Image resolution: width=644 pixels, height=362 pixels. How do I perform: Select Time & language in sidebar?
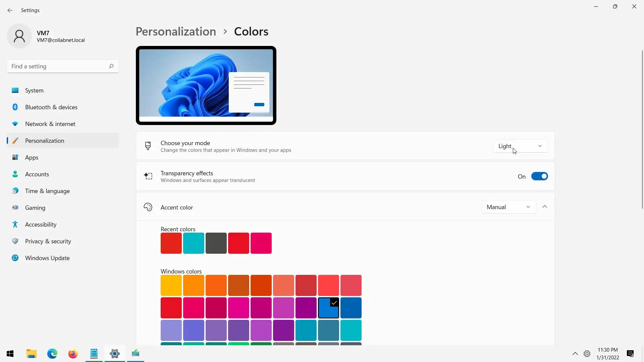click(47, 191)
